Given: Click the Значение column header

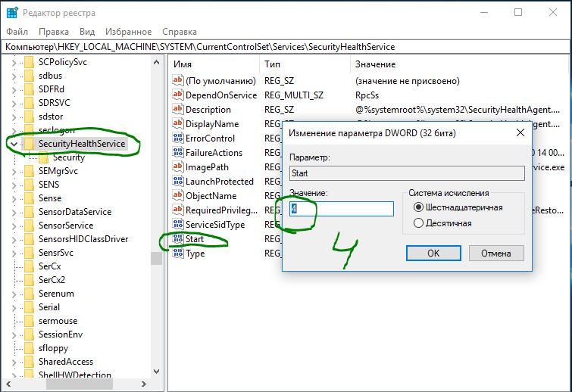Looking at the screenshot, I should [460, 64].
